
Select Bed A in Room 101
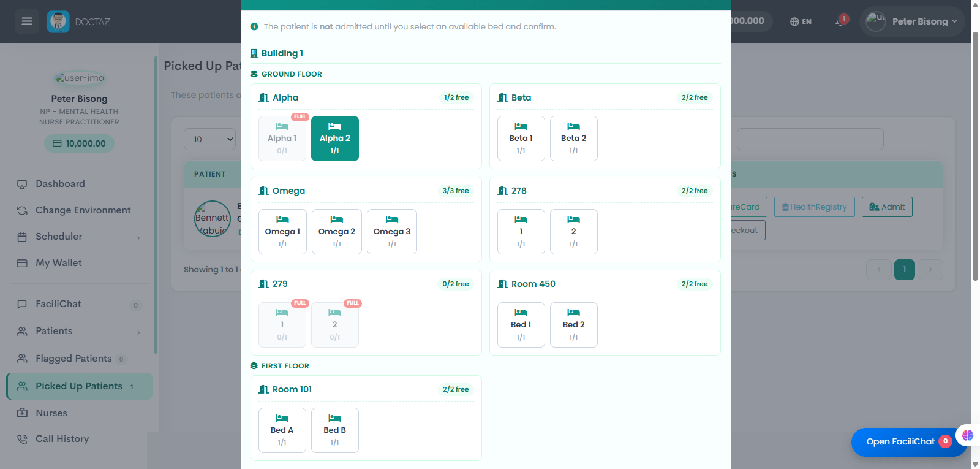(282, 430)
